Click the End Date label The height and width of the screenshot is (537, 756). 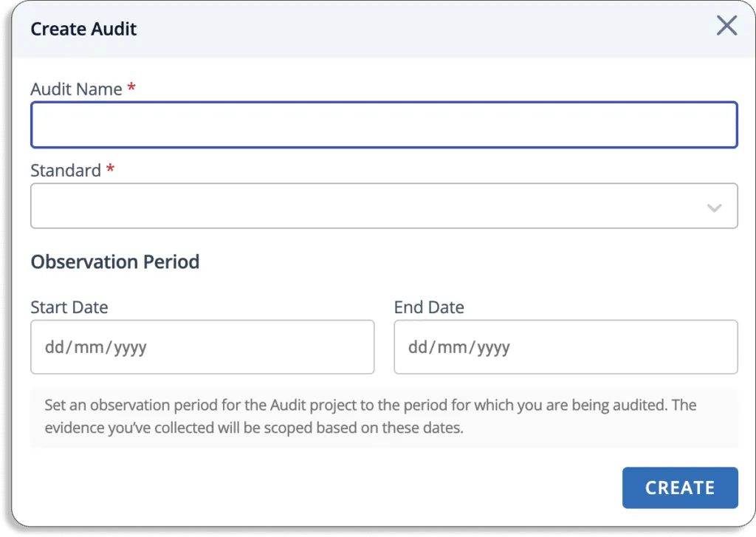pyautogui.click(x=429, y=307)
